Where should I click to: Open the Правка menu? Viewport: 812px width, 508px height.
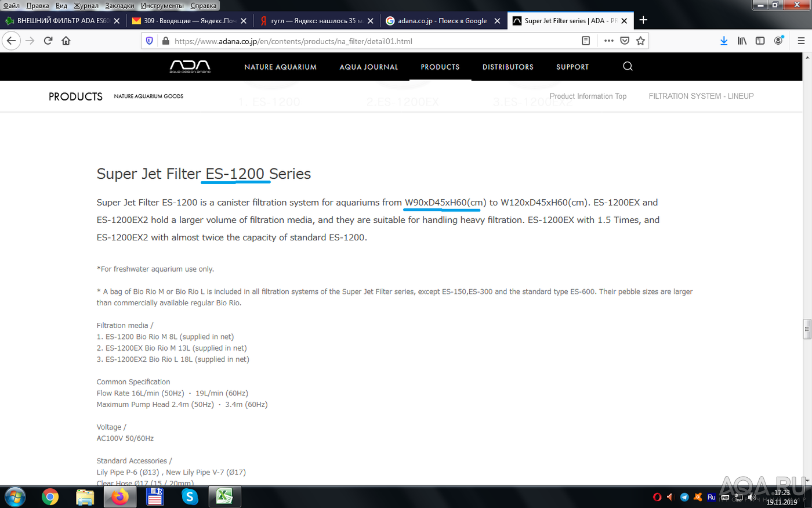[x=38, y=5]
